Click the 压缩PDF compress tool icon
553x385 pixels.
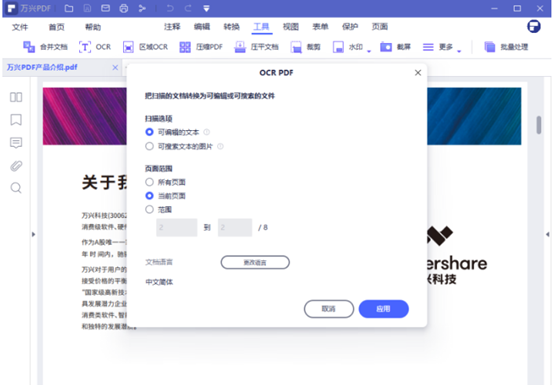coord(185,47)
